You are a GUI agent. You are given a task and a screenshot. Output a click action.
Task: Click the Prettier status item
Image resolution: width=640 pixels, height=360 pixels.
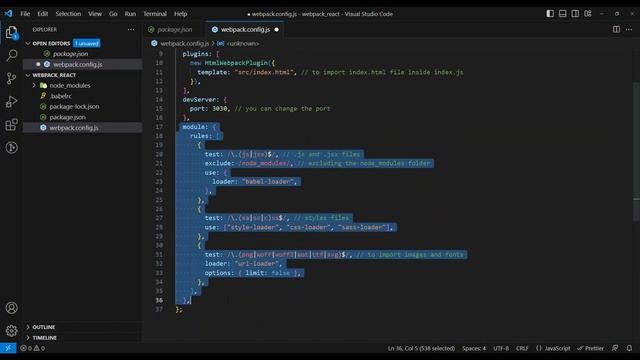[x=590, y=348]
